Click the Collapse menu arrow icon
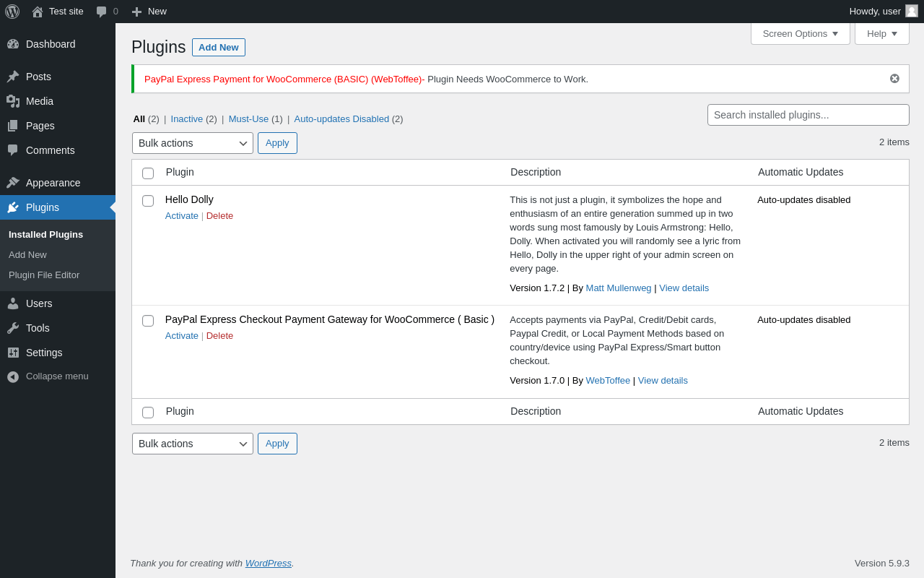Viewport: 924px width, 578px height. point(13,376)
